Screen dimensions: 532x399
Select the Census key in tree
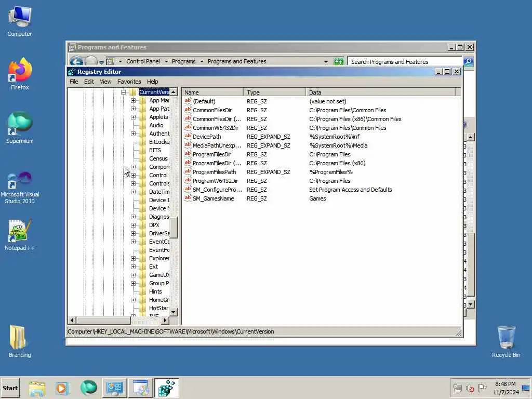158,158
